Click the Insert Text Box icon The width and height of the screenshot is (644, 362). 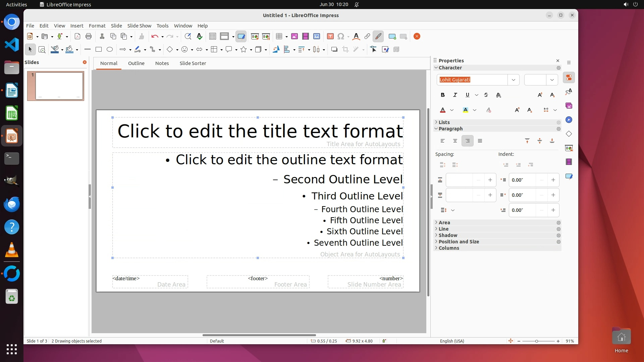pos(330,37)
